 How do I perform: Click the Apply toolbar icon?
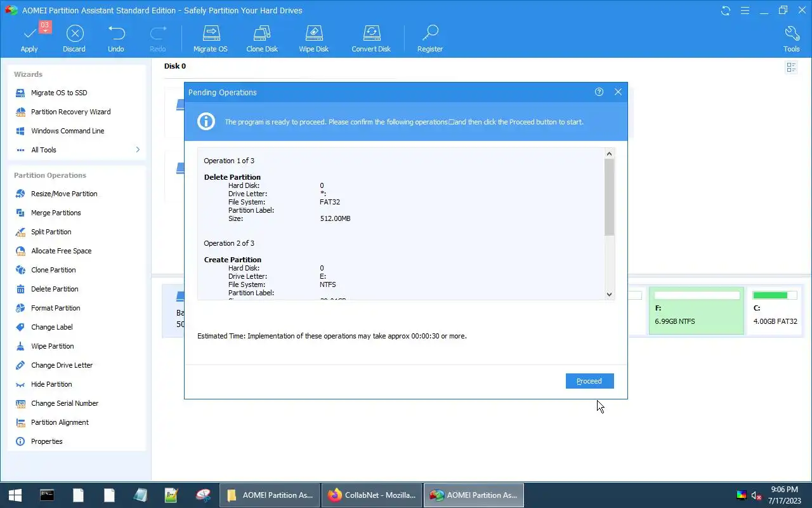(29, 38)
